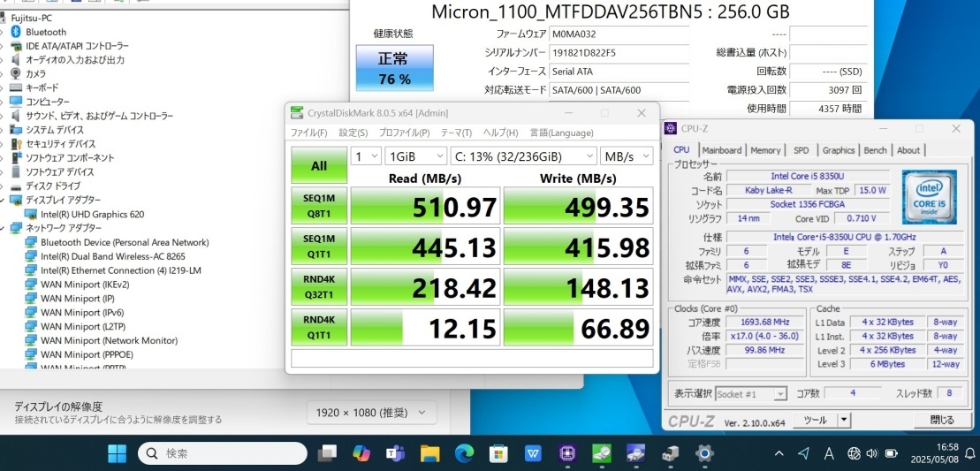Open the 1GiB test size dropdown

click(415, 156)
